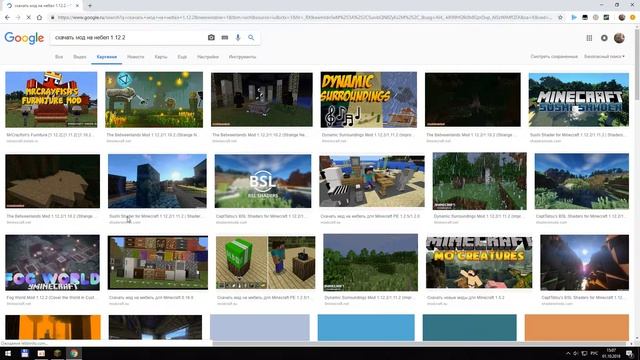This screenshot has width=640, height=360.
Task: Open the Google account avatar
Action: coord(619,38)
